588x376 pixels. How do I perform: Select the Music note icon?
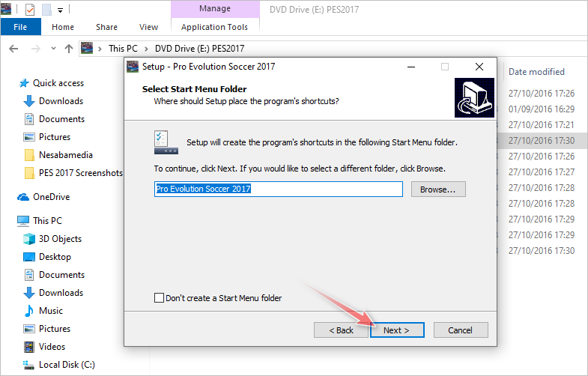tap(29, 311)
